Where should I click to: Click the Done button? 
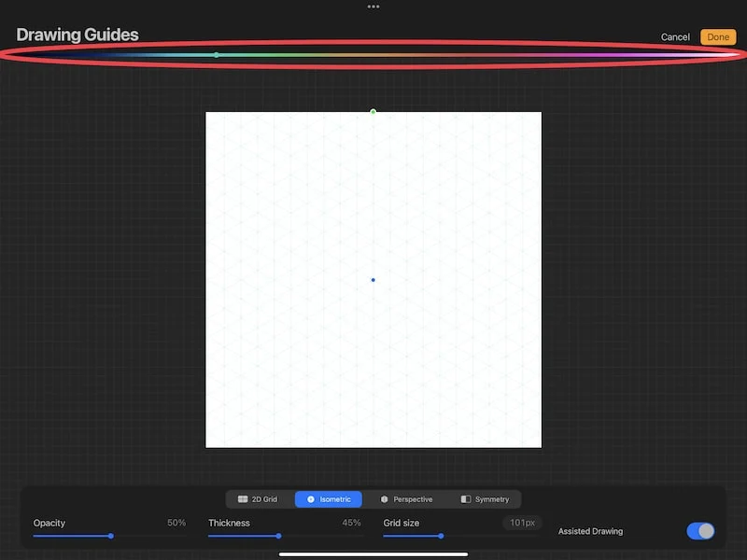tap(718, 37)
